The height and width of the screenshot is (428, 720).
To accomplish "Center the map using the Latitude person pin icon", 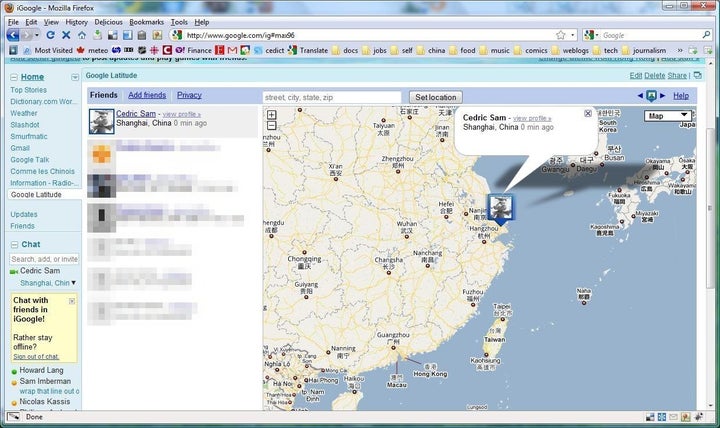I will [x=651, y=96].
